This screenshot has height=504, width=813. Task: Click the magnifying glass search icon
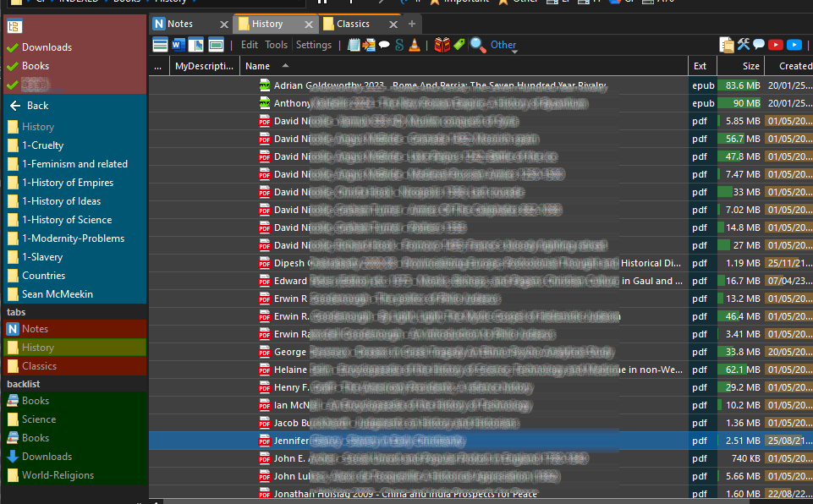477,45
